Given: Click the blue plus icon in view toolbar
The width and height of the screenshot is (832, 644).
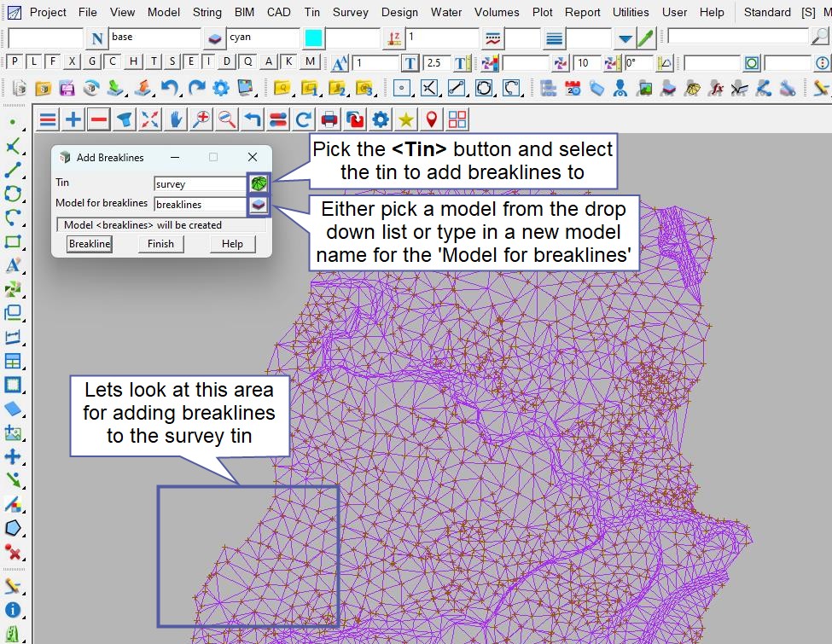Looking at the screenshot, I should pyautogui.click(x=73, y=119).
